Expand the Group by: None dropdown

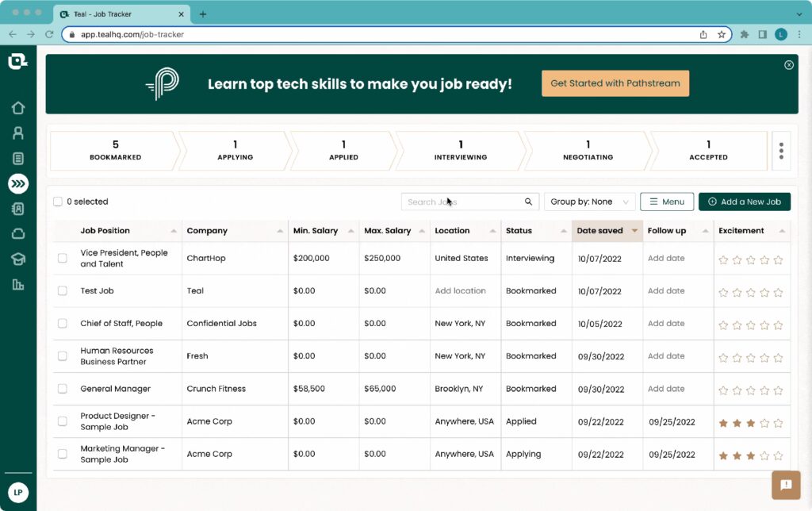[x=589, y=202]
